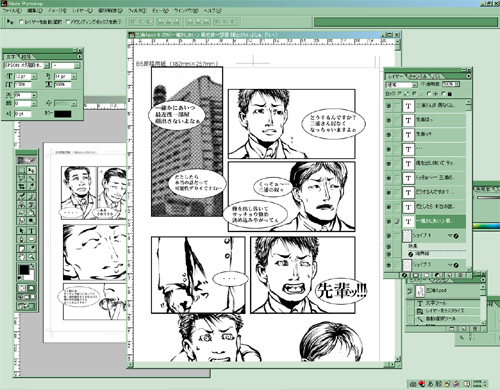Enable レイヤーを自動選択 checkbox
The image size is (500, 390).
tap(22, 22)
